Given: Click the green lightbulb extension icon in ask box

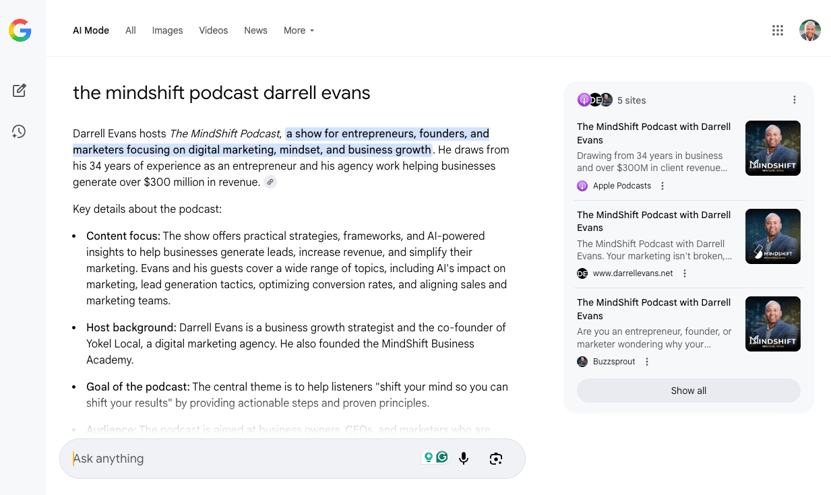Looking at the screenshot, I should [x=428, y=457].
